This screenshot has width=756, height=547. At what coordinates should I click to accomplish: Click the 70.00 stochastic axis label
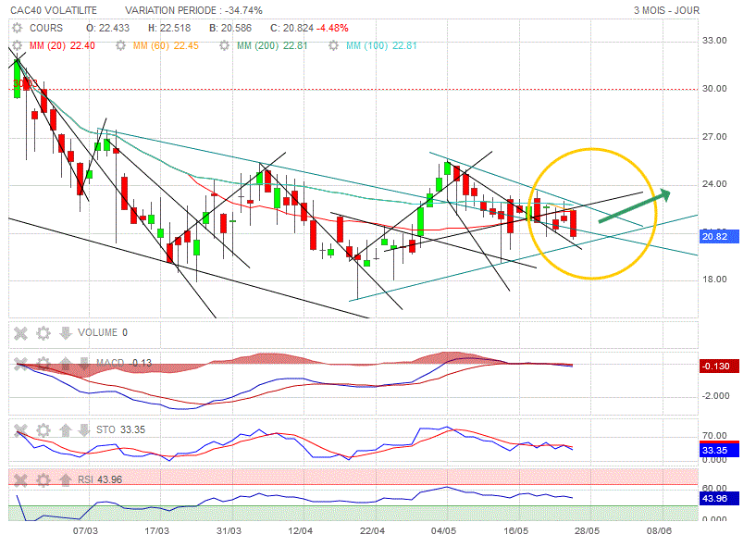coord(714,436)
